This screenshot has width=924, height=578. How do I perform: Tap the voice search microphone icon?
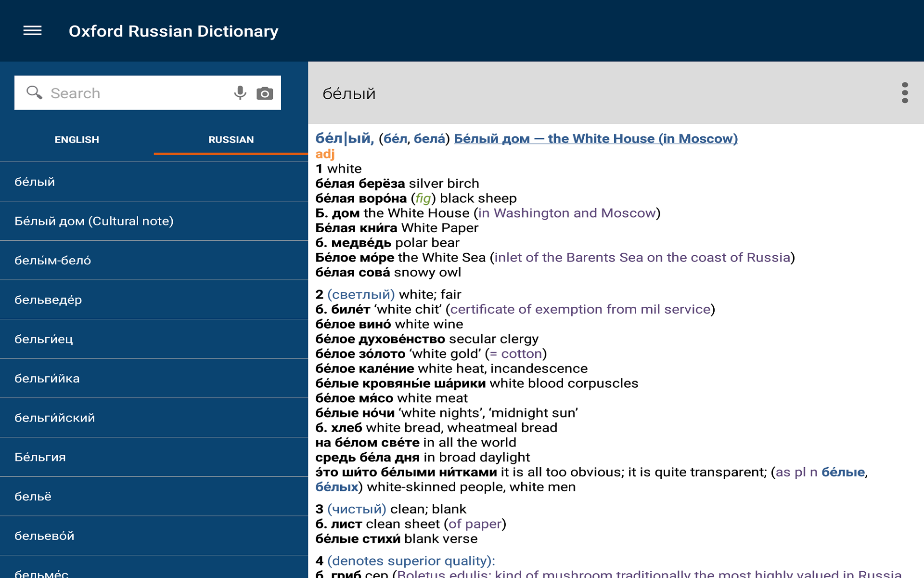pyautogui.click(x=240, y=92)
